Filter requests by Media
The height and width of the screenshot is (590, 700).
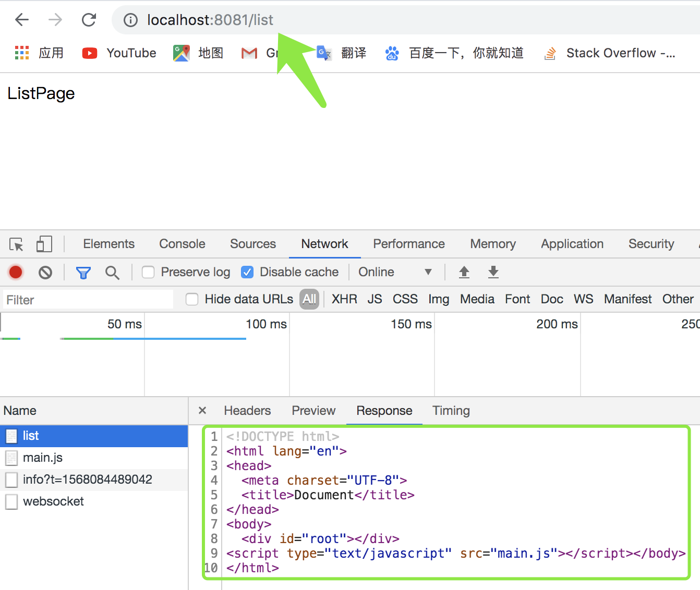click(x=477, y=299)
